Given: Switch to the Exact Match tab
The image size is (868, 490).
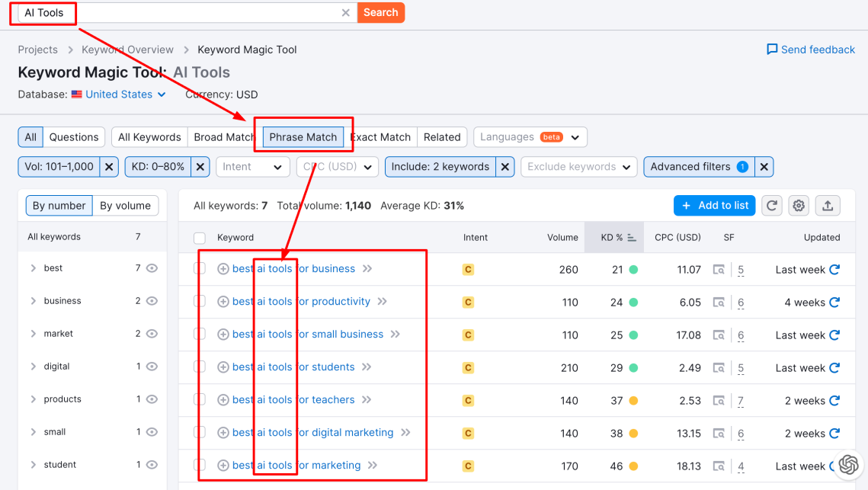Looking at the screenshot, I should coord(380,137).
